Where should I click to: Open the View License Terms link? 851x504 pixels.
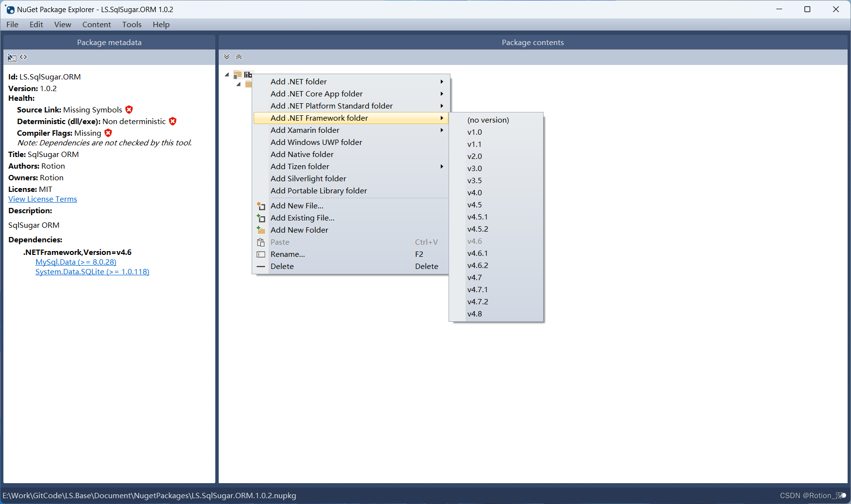[x=42, y=199]
